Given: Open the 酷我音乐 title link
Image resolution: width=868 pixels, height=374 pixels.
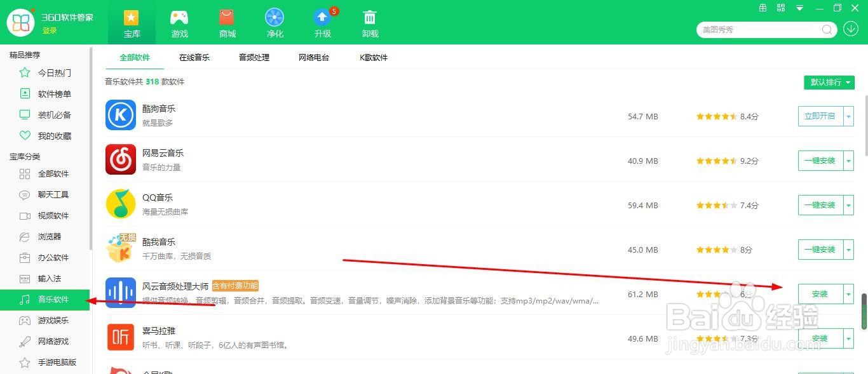Looking at the screenshot, I should coord(159,242).
